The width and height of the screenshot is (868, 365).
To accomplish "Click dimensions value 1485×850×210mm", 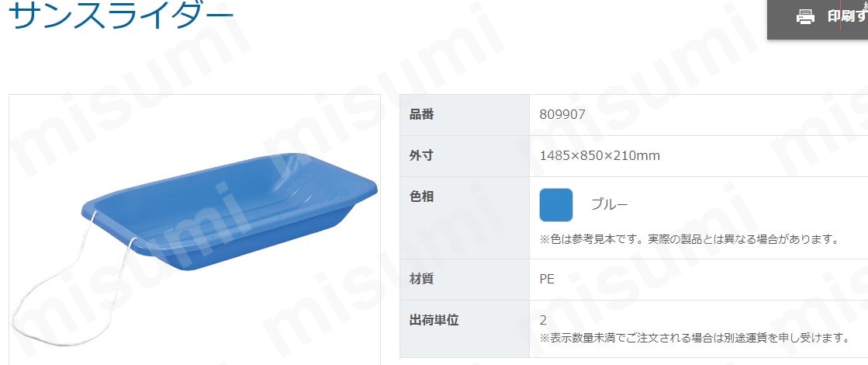I will click(x=600, y=155).
